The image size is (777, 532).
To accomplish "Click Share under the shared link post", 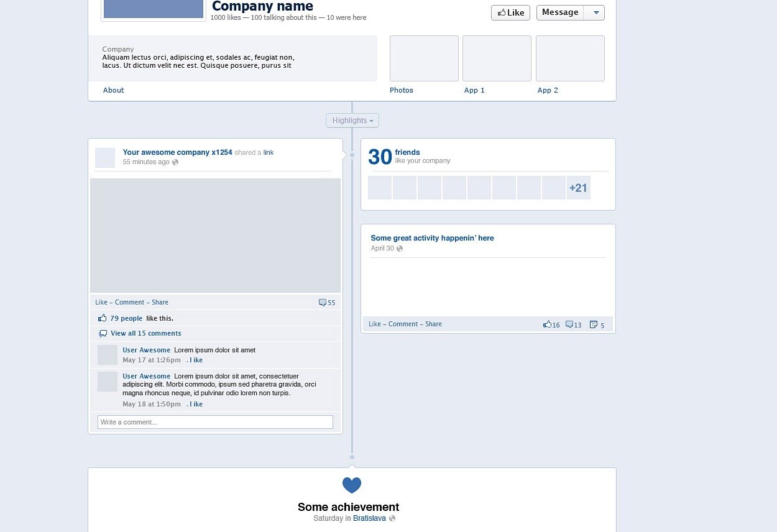I will [x=160, y=302].
